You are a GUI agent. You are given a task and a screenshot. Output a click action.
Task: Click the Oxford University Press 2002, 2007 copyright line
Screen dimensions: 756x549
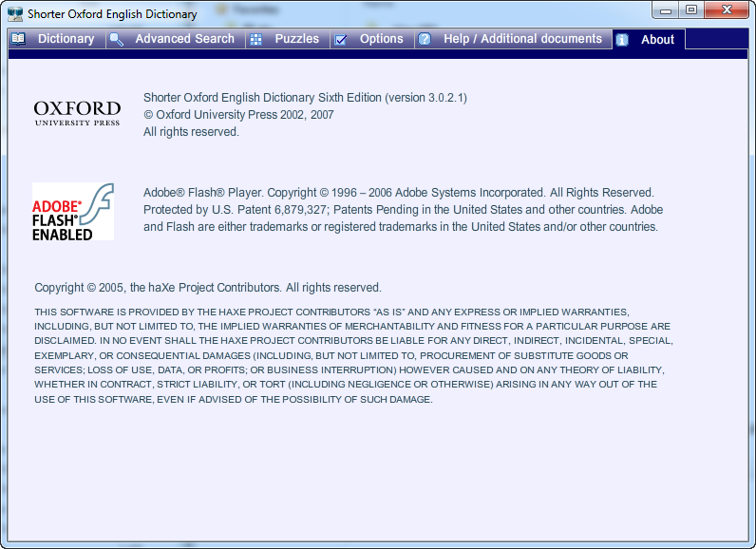pos(238,115)
